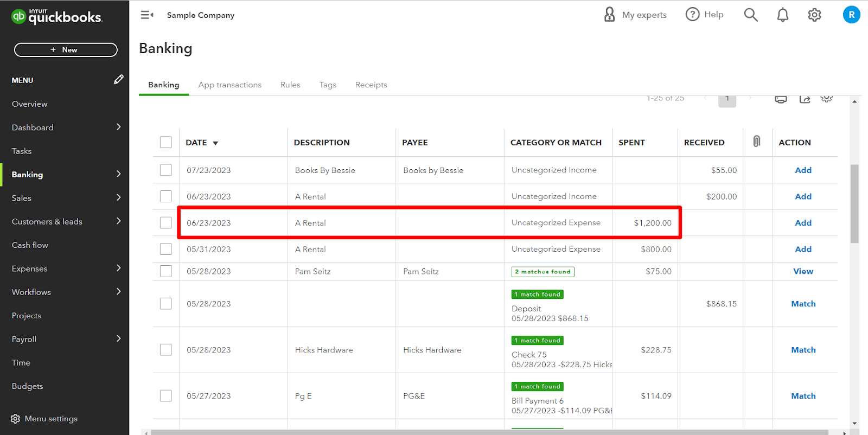Expand Customers & leads submenu chevron
The image size is (868, 435).
[x=118, y=221]
